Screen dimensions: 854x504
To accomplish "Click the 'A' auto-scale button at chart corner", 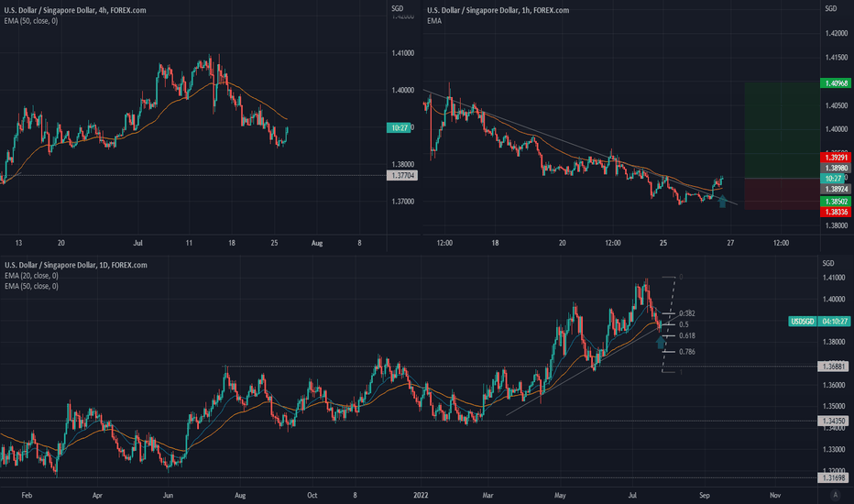I will click(x=836, y=495).
